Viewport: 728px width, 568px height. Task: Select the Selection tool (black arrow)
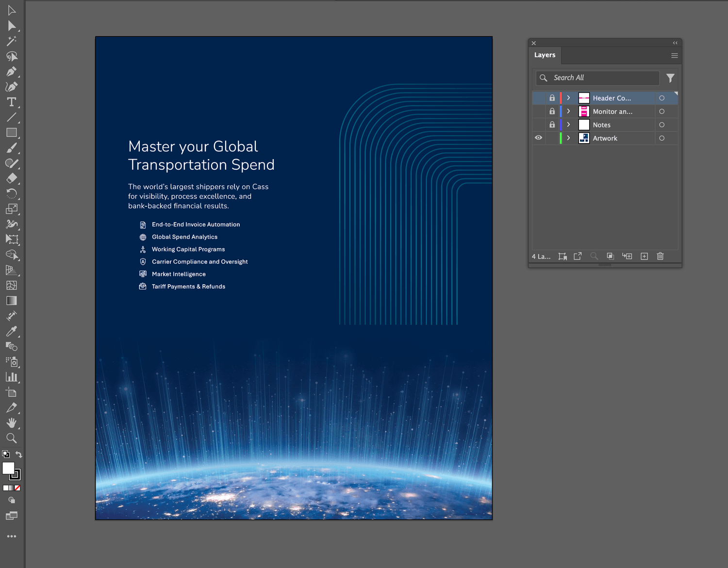pyautogui.click(x=12, y=10)
